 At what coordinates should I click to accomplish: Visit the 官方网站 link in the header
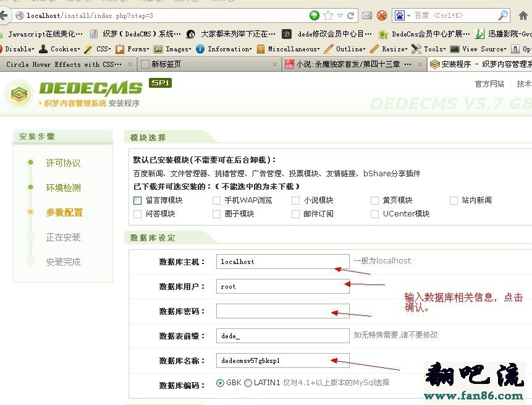pos(489,84)
